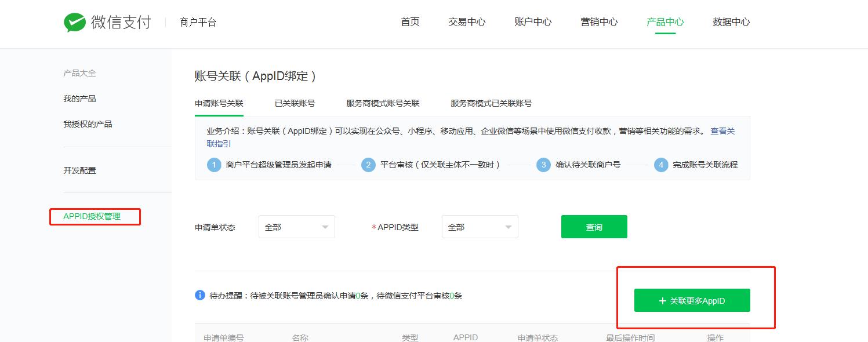The width and height of the screenshot is (868, 342).
Task: Select 开发配置 in sidebar
Action: point(79,170)
